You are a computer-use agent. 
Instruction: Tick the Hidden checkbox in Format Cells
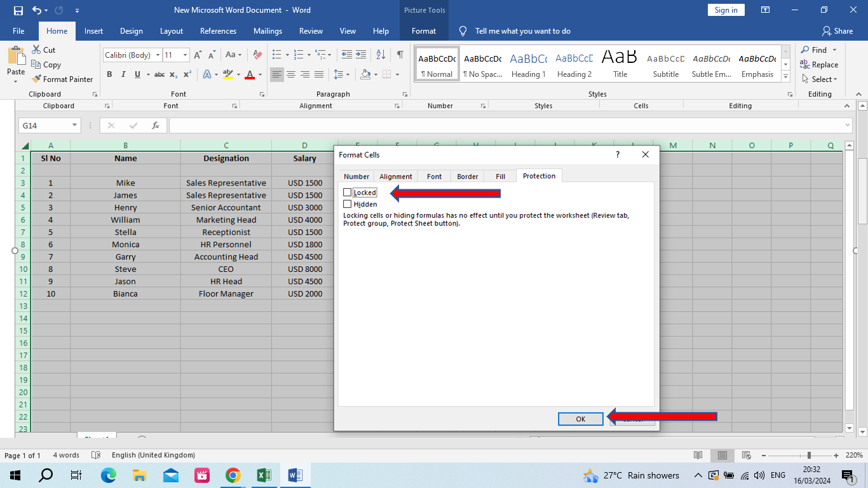tap(347, 204)
